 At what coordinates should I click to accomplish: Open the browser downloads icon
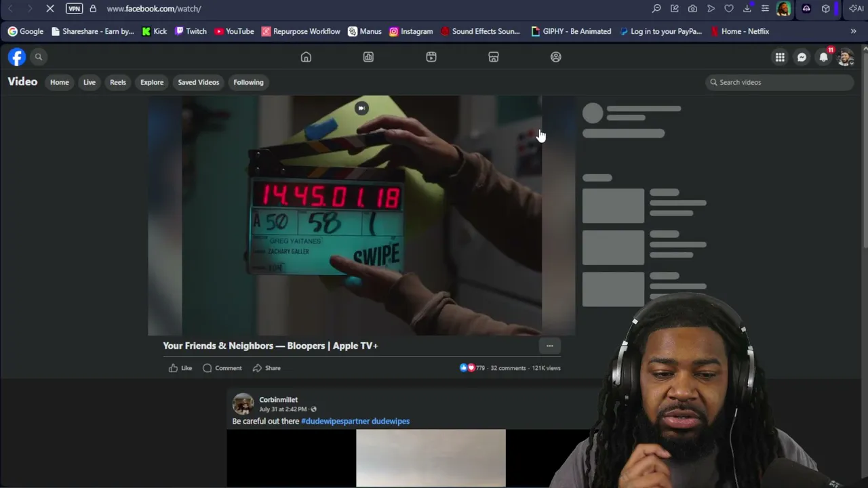(747, 9)
